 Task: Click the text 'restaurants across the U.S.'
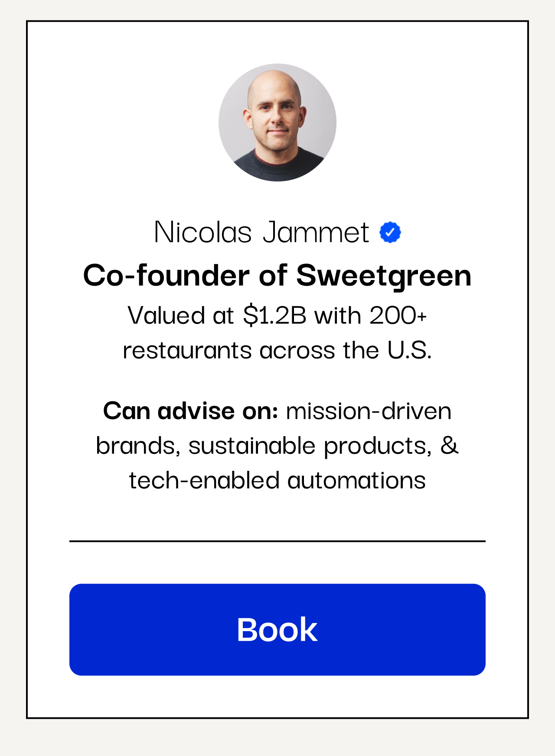click(277, 350)
